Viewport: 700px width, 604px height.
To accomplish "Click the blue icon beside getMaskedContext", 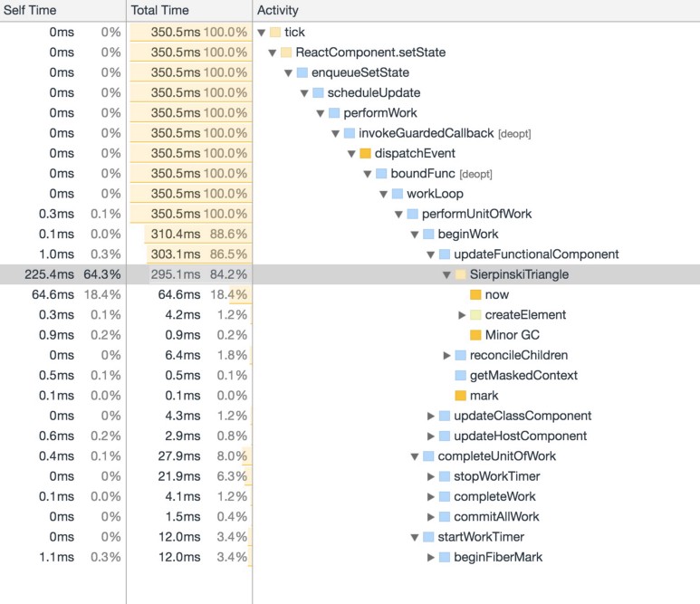I will [460, 375].
